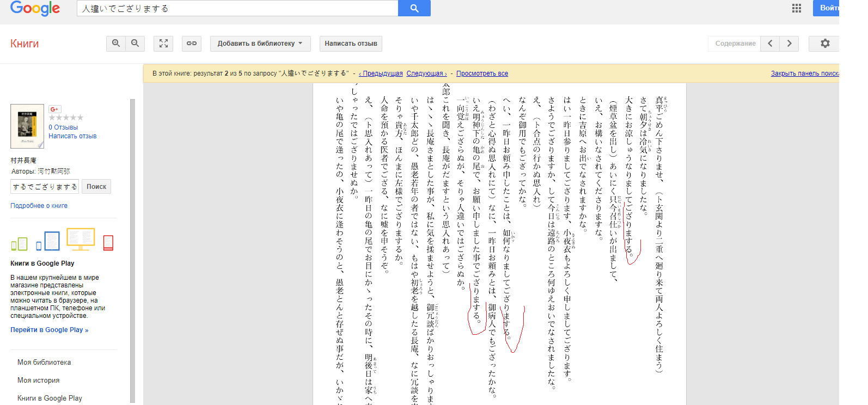Focus the search-in-book input field
868x405 pixels.
coord(45,187)
